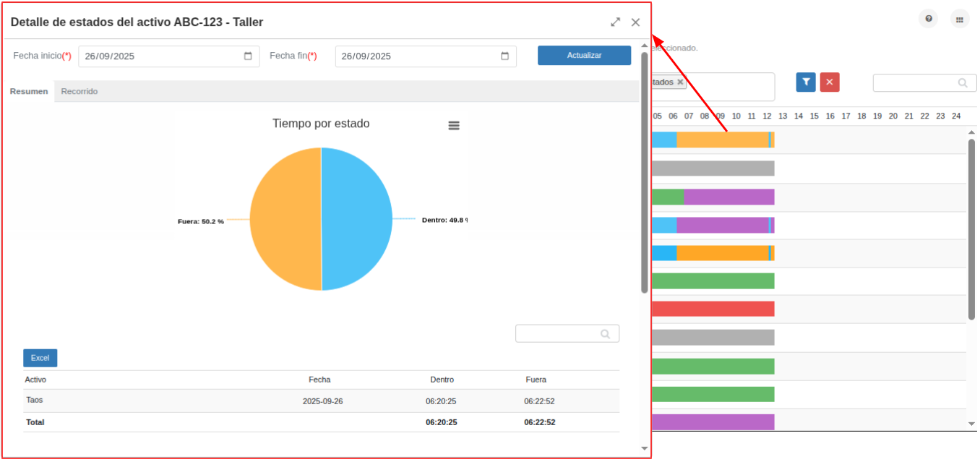Apply the blue filter button

[806, 82]
